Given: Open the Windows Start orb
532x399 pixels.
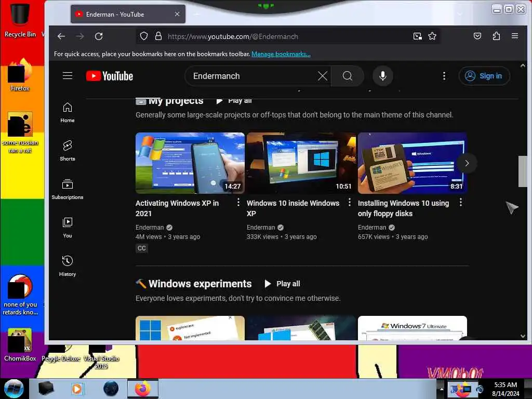Looking at the screenshot, I should (x=14, y=389).
